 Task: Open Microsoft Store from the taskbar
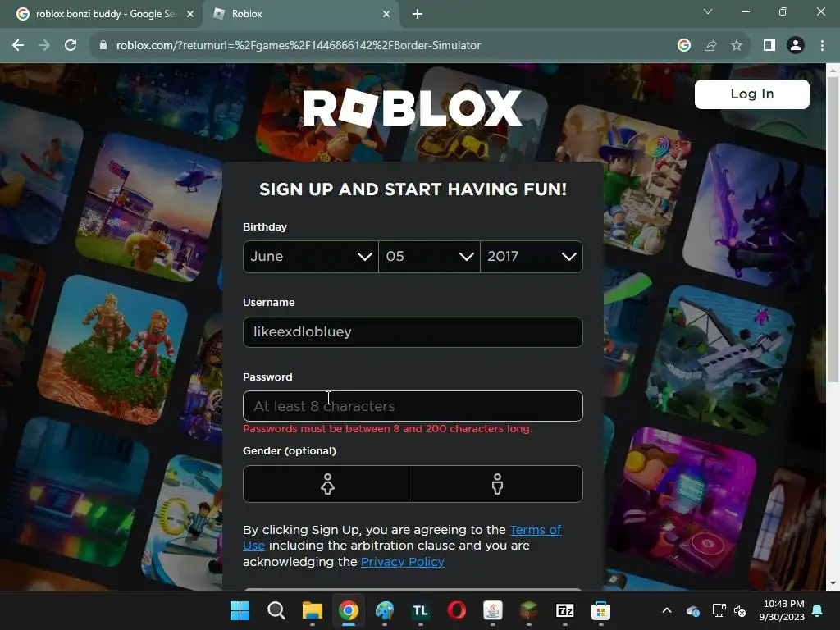pyautogui.click(x=601, y=610)
